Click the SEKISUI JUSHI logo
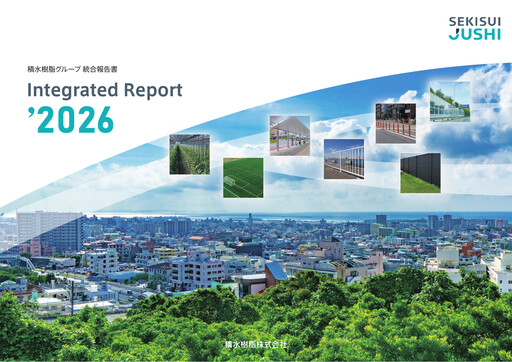This screenshot has height=362, width=512. pos(475,28)
